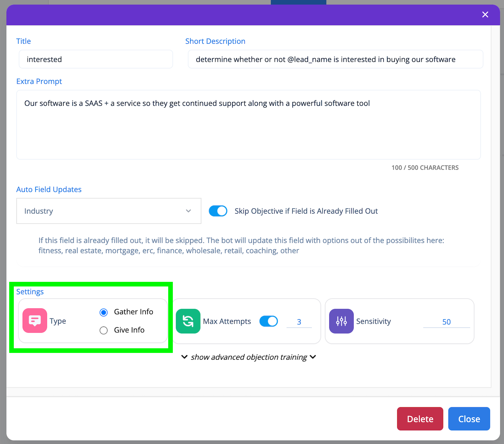Close the dialog with the X icon
Screen dimensions: 504x444
(x=485, y=14)
